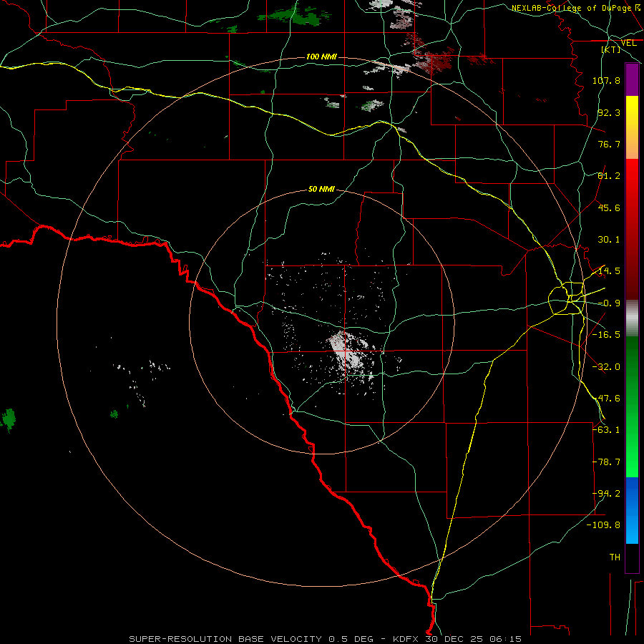Click the -94.2 legend value
Viewport: 644px width, 644px height.
pyautogui.click(x=606, y=494)
